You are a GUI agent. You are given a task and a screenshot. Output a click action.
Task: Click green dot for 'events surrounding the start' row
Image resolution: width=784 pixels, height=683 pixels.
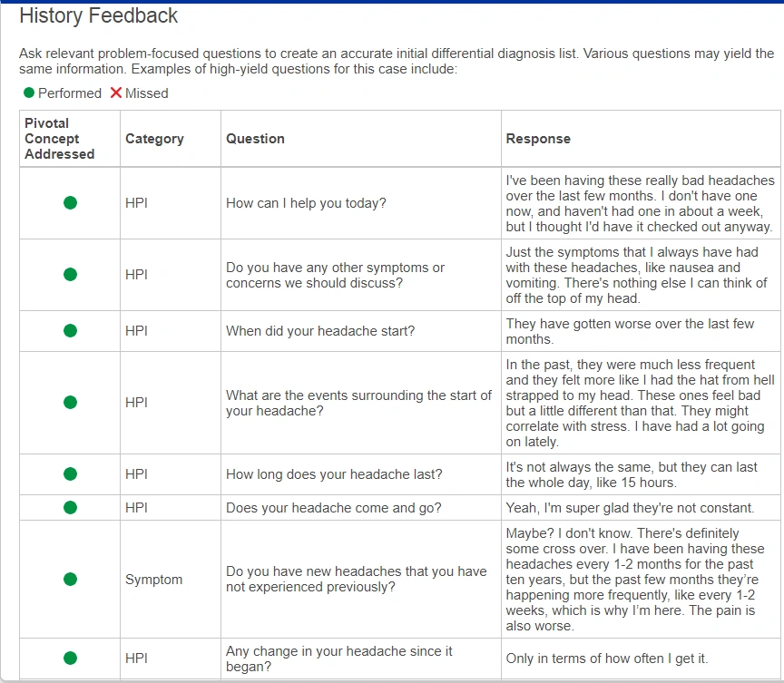coord(71,403)
